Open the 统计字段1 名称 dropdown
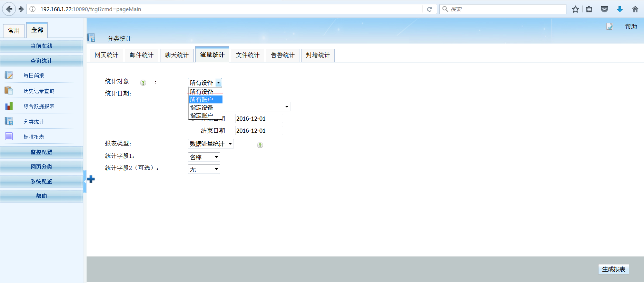This screenshot has height=283, width=644. (x=204, y=157)
